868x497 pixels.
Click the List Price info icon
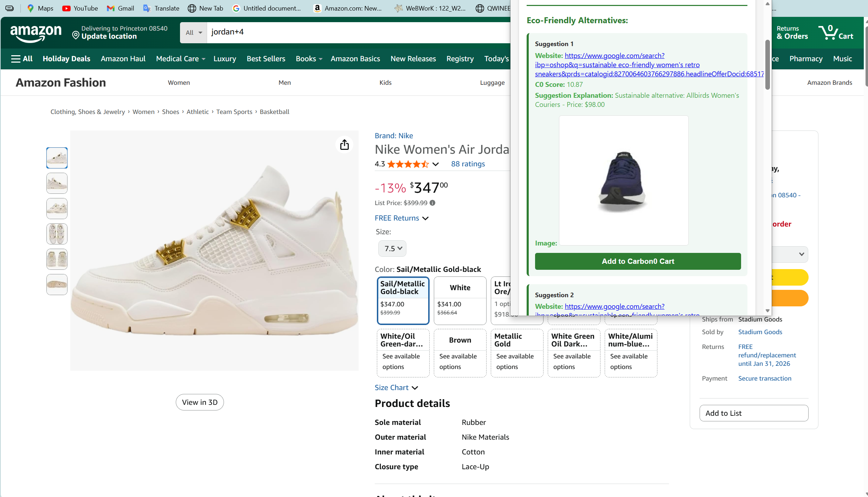432,203
